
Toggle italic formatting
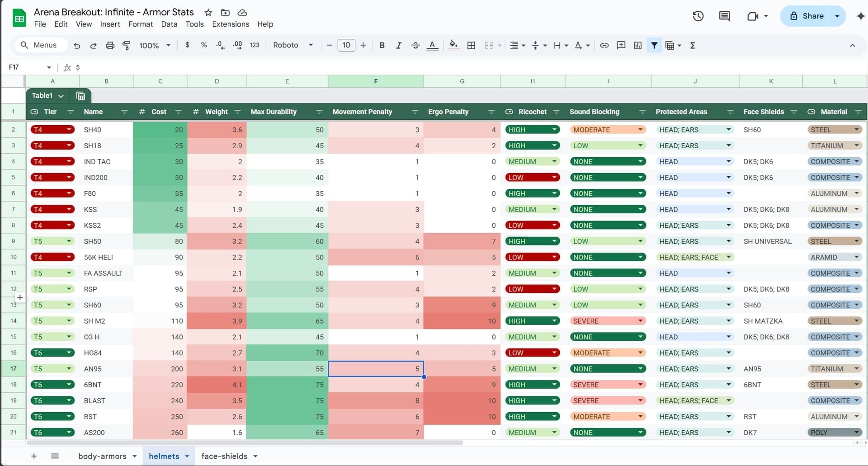[399, 45]
